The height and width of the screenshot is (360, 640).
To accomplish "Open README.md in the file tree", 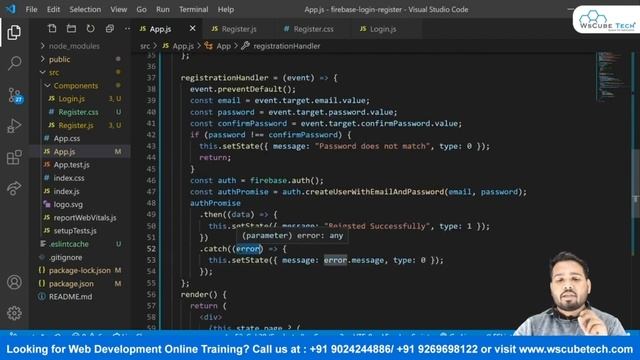I will coord(80,297).
